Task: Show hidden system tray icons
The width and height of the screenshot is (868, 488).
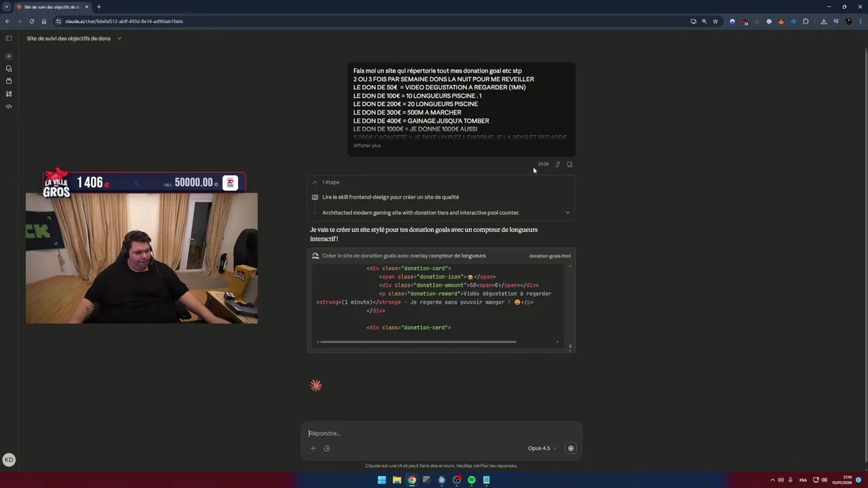Action: [772, 480]
